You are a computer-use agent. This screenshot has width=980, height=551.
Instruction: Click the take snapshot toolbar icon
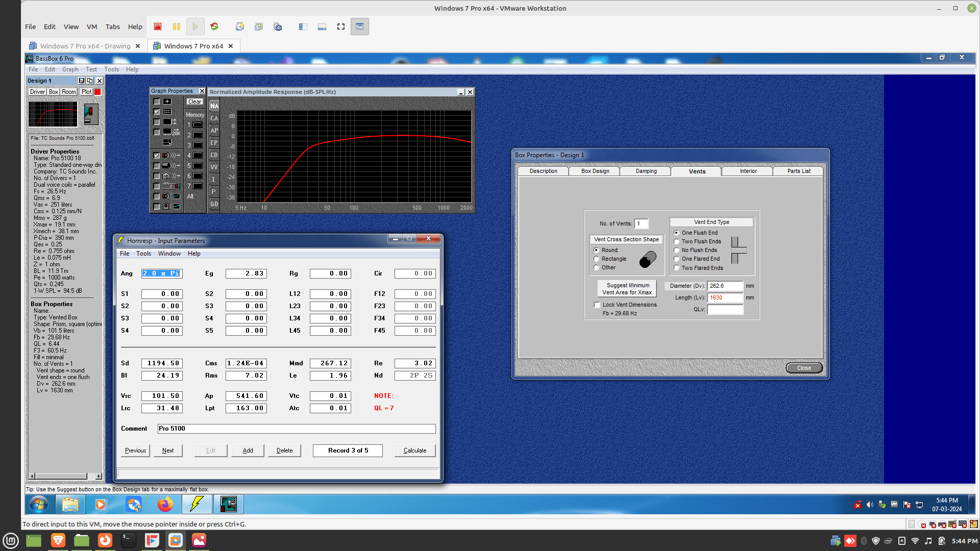[x=240, y=27]
